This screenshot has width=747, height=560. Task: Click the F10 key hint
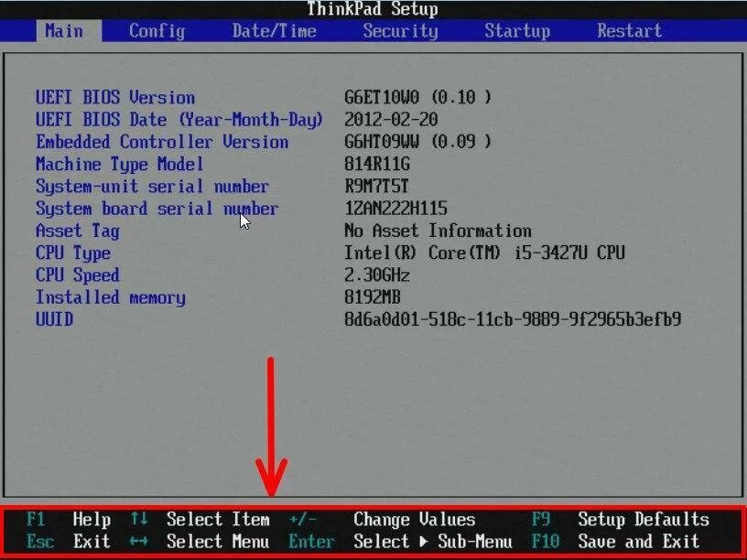(x=546, y=542)
